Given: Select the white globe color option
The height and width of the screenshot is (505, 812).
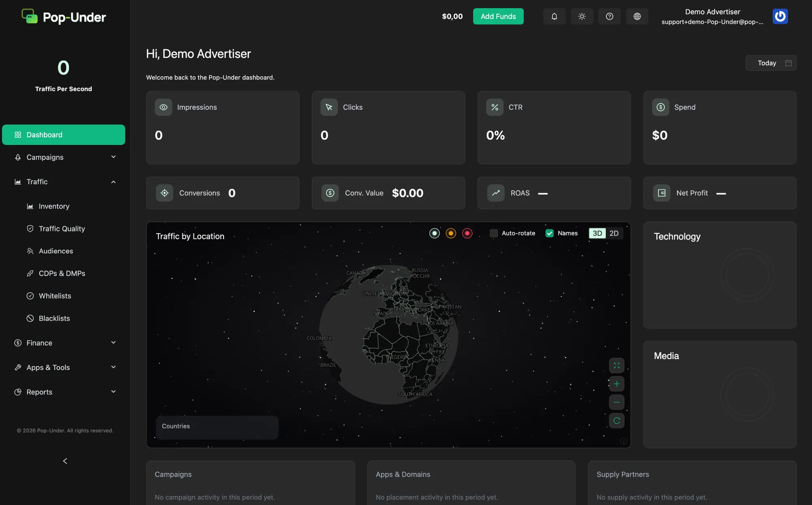Looking at the screenshot, I should click(x=434, y=233).
